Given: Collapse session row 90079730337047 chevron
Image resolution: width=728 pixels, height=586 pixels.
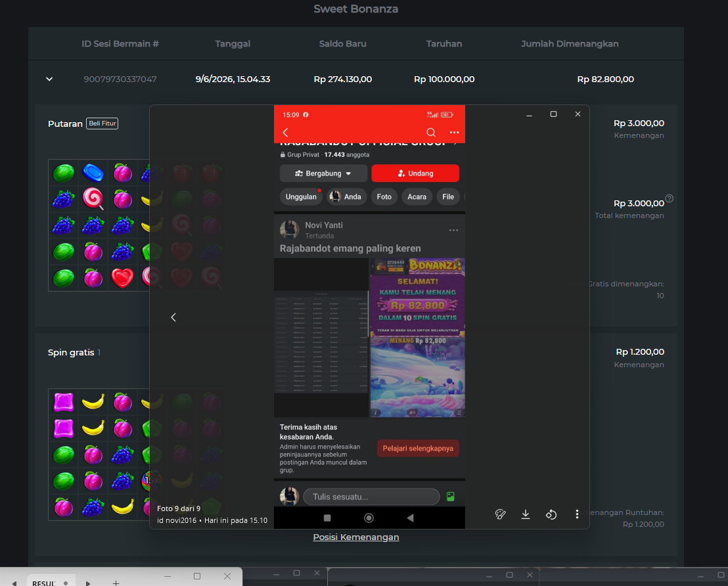Looking at the screenshot, I should [49, 79].
